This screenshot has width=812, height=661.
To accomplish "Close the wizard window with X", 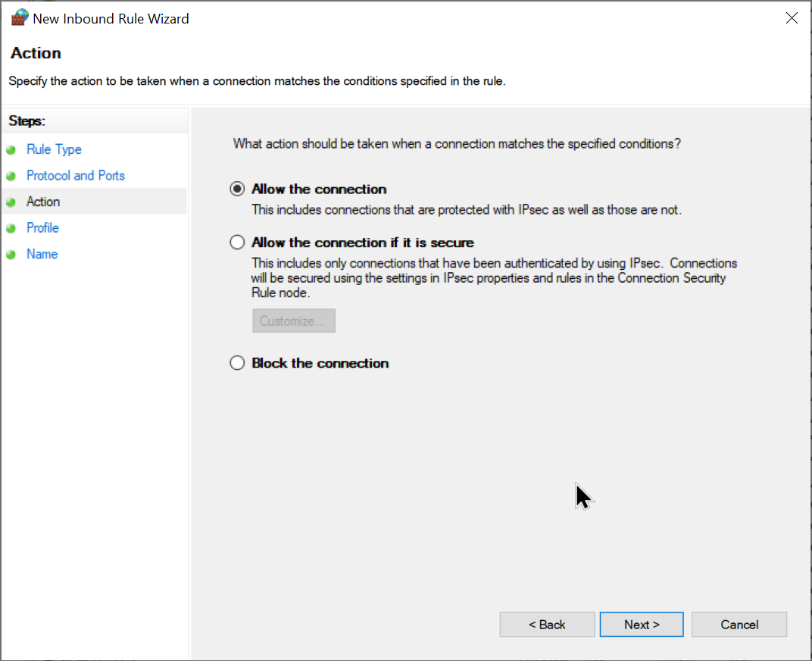I will (792, 18).
